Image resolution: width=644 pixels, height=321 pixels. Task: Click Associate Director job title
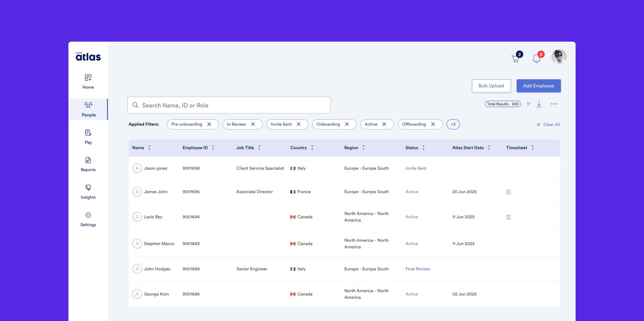point(255,192)
